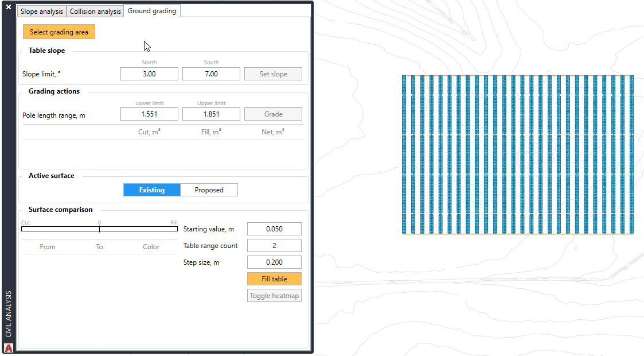Click the Toggle heatmap button
Viewport: 644px width, 356px height.
tap(274, 296)
